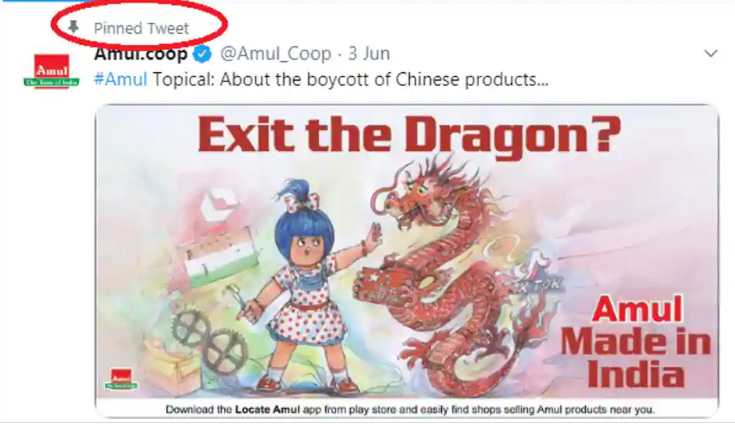Open the Amul.coop display name
This screenshot has height=424, width=735.
pos(141,54)
